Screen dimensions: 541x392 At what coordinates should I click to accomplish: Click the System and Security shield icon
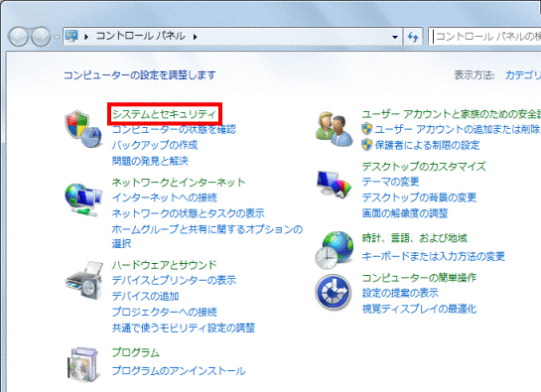coord(83,129)
